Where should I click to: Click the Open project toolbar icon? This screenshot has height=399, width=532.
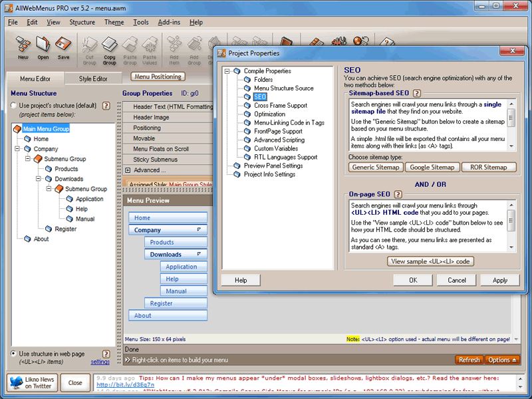point(43,44)
